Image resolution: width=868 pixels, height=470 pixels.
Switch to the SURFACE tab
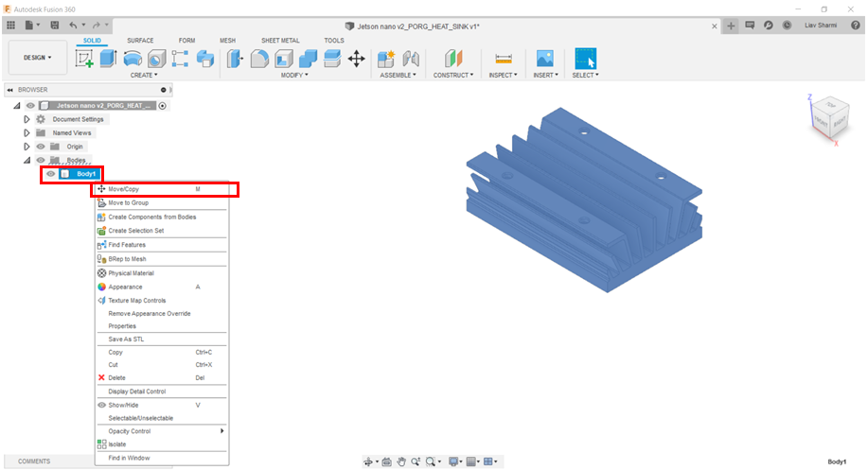pos(140,41)
